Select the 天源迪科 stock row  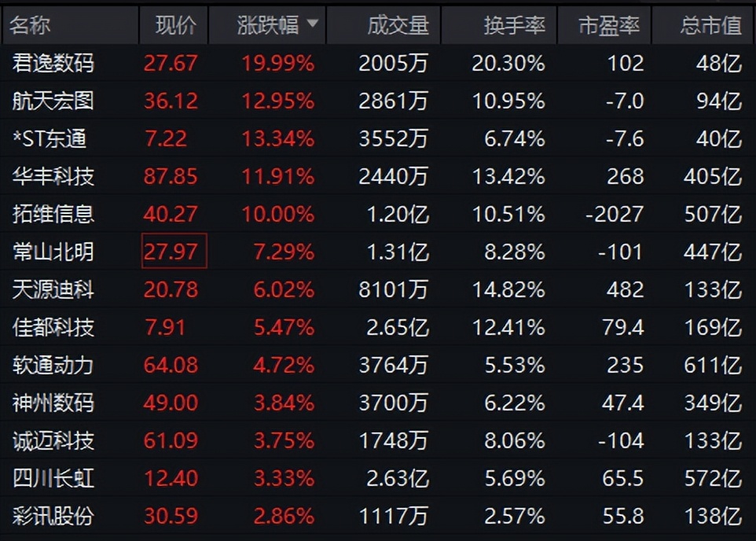[378, 289]
